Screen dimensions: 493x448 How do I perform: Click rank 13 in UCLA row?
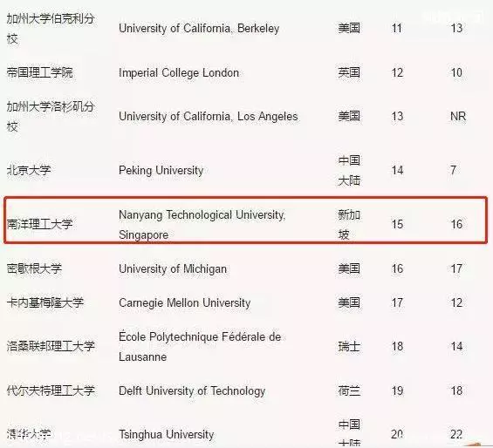tap(397, 116)
